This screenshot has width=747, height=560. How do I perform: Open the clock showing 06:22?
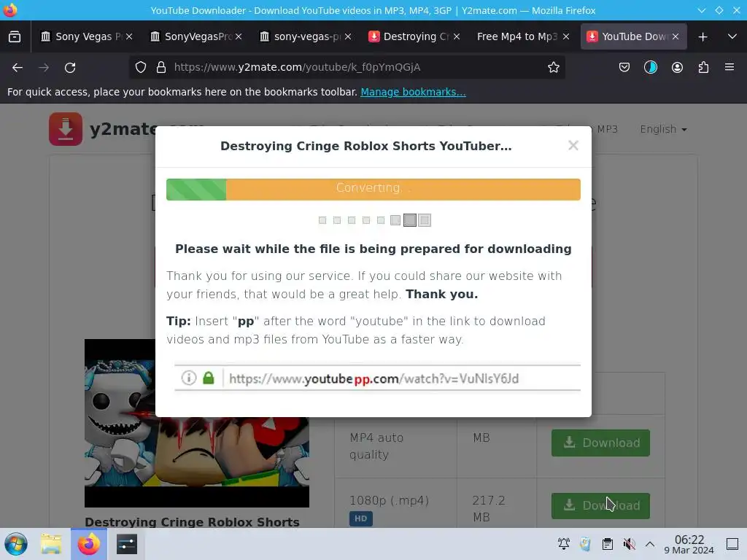click(689, 544)
